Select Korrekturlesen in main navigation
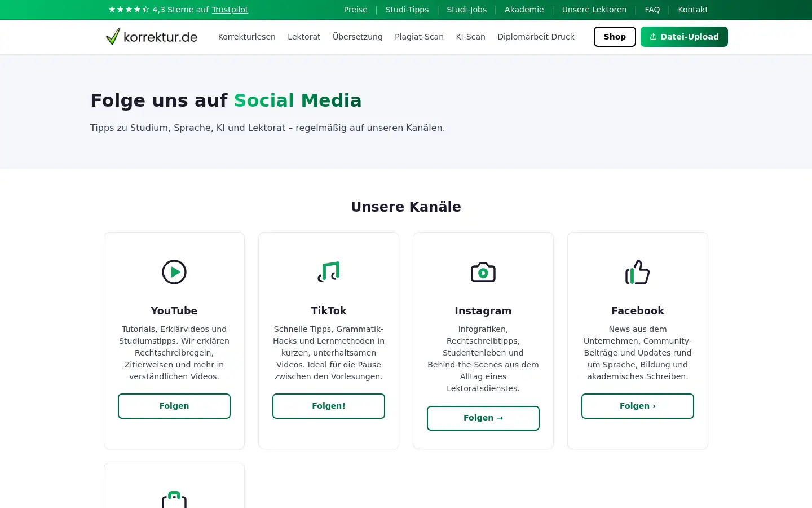 (x=247, y=37)
